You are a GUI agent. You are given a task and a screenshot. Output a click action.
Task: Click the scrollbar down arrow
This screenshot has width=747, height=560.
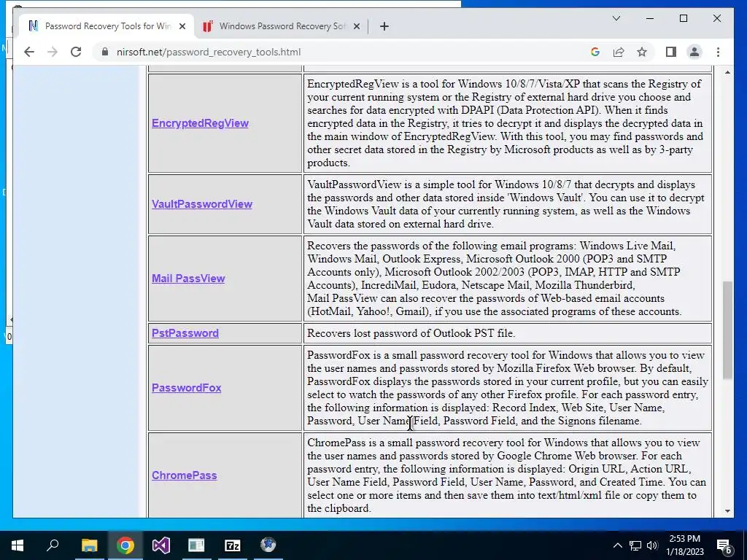click(x=727, y=511)
